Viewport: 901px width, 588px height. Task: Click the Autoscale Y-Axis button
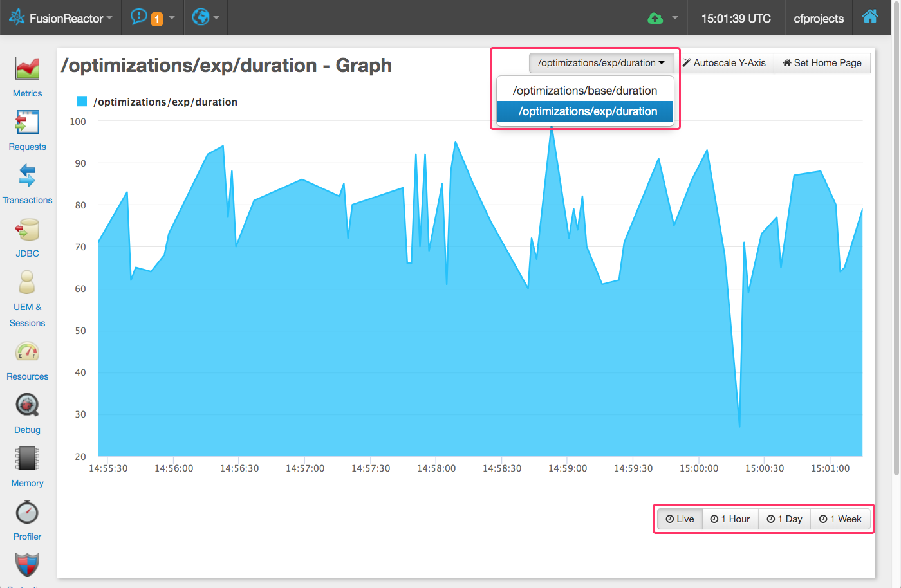724,63
